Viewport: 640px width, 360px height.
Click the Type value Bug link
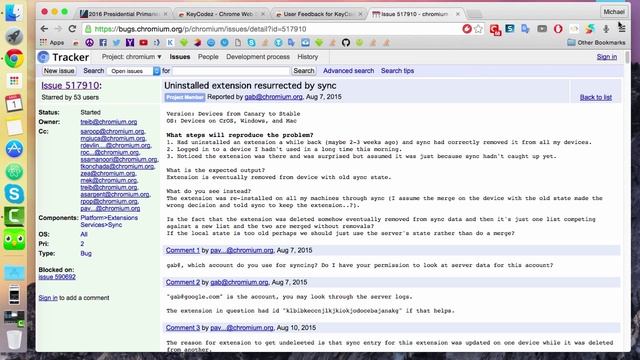[x=86, y=253]
